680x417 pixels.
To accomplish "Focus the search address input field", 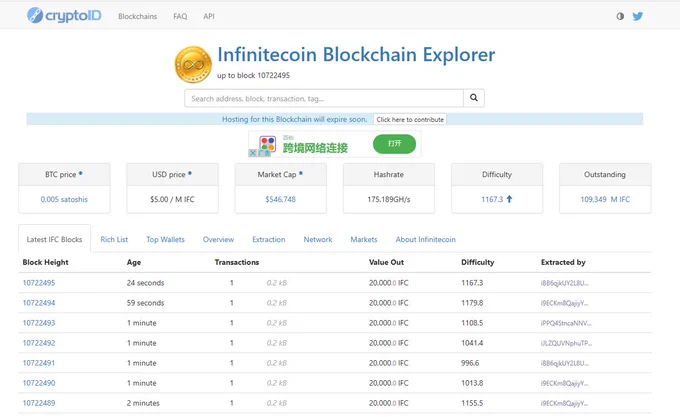I will click(x=324, y=98).
